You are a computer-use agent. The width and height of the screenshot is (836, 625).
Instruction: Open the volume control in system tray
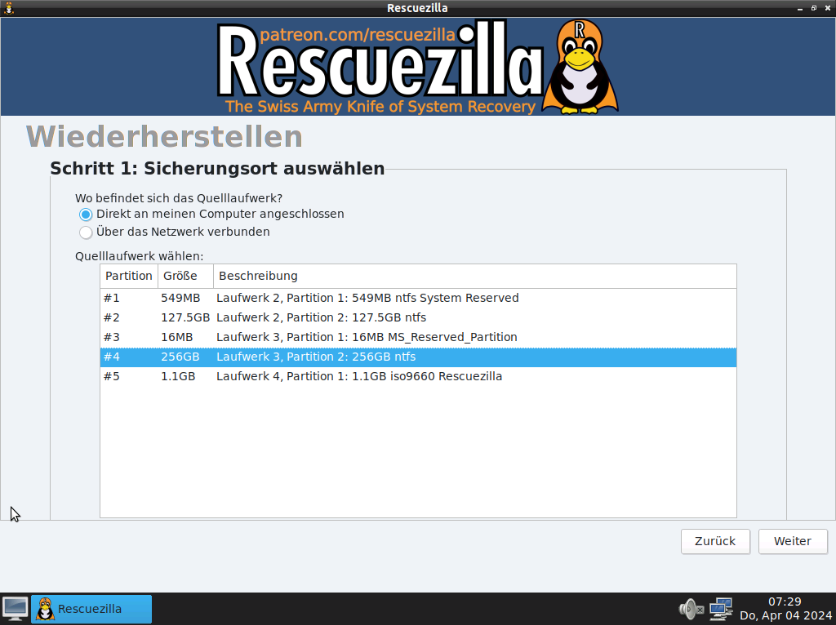point(690,608)
